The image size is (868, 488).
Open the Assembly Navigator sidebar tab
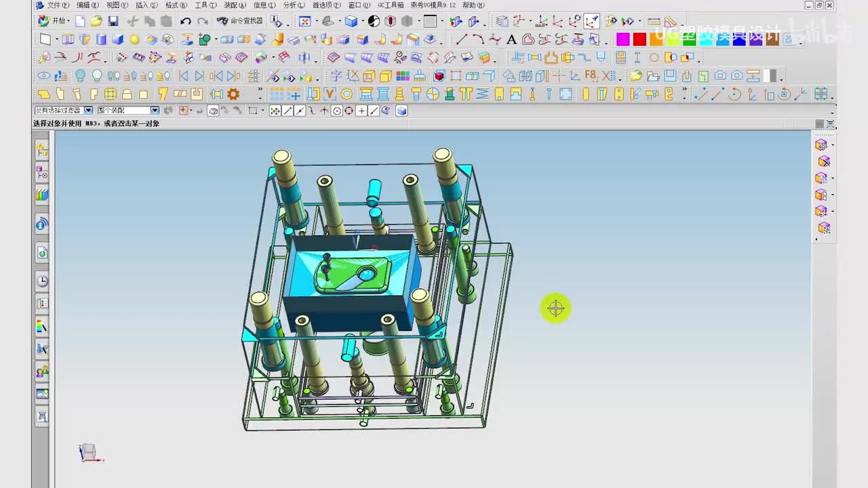click(x=42, y=150)
